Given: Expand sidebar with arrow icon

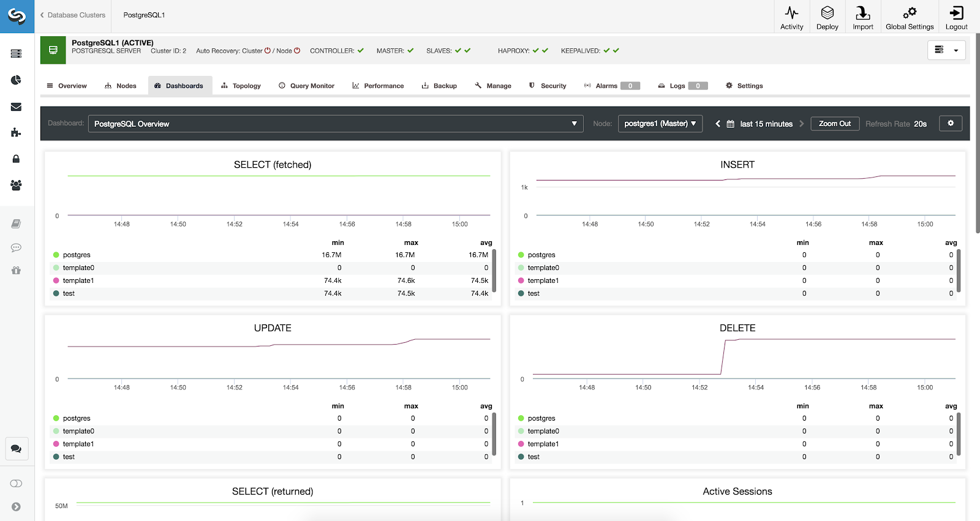Looking at the screenshot, I should pyautogui.click(x=17, y=507).
